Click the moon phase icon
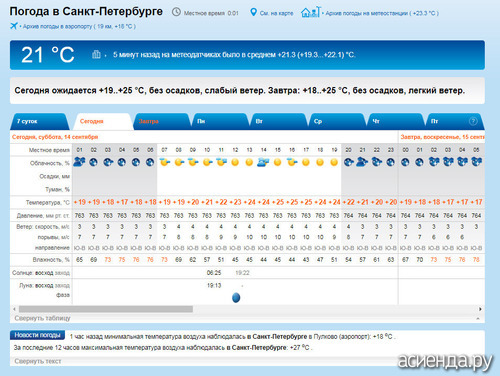The image size is (500, 376). tap(236, 297)
